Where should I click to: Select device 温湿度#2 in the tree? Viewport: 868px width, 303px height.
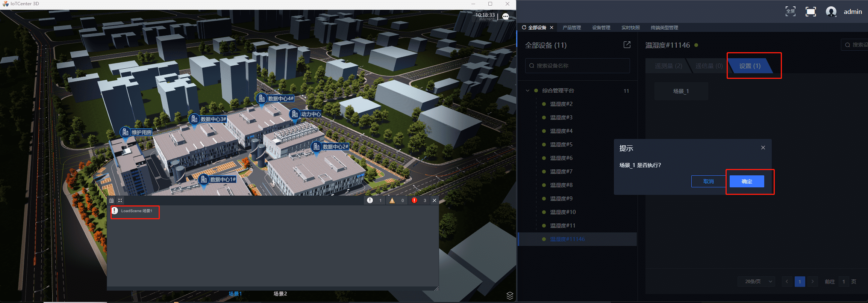[561, 104]
